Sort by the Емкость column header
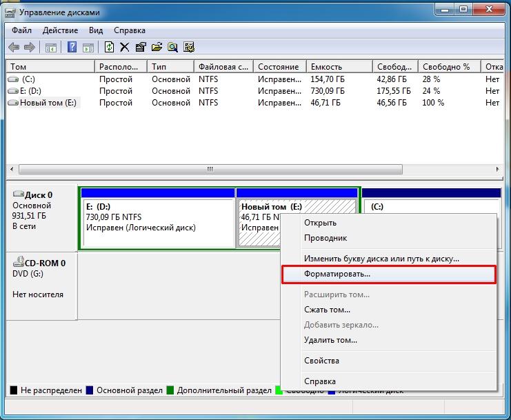Image resolution: width=511 pixels, height=420 pixels. (x=339, y=67)
